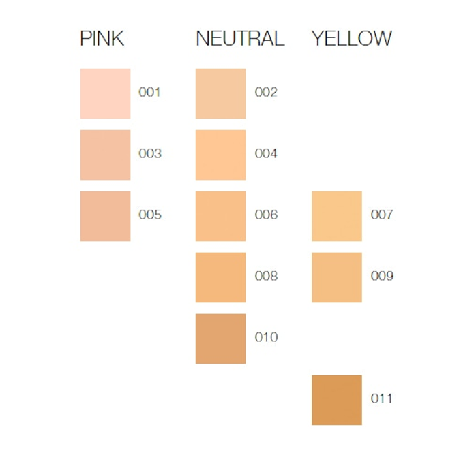Screen dimensions: 476x453
Task: Select the neutral 002 shade swatch
Action: 220,93
